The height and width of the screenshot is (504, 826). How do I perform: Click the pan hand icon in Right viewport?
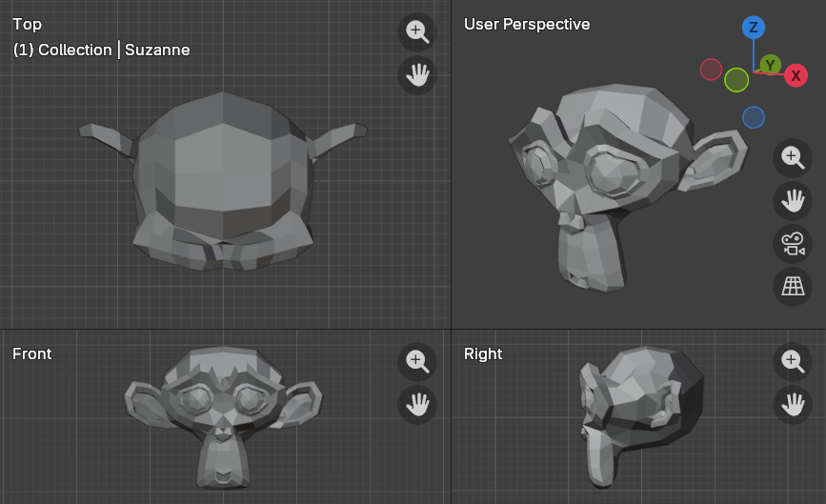tap(792, 404)
